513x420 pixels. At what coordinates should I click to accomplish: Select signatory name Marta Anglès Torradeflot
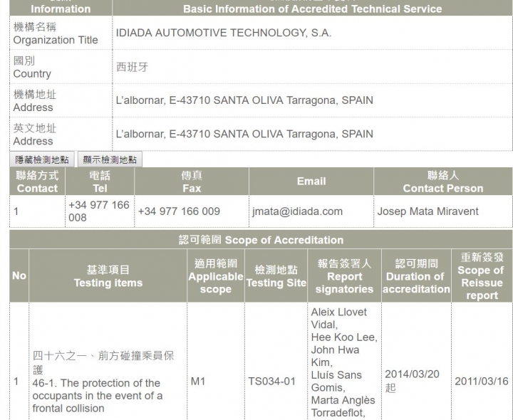pos(343,406)
